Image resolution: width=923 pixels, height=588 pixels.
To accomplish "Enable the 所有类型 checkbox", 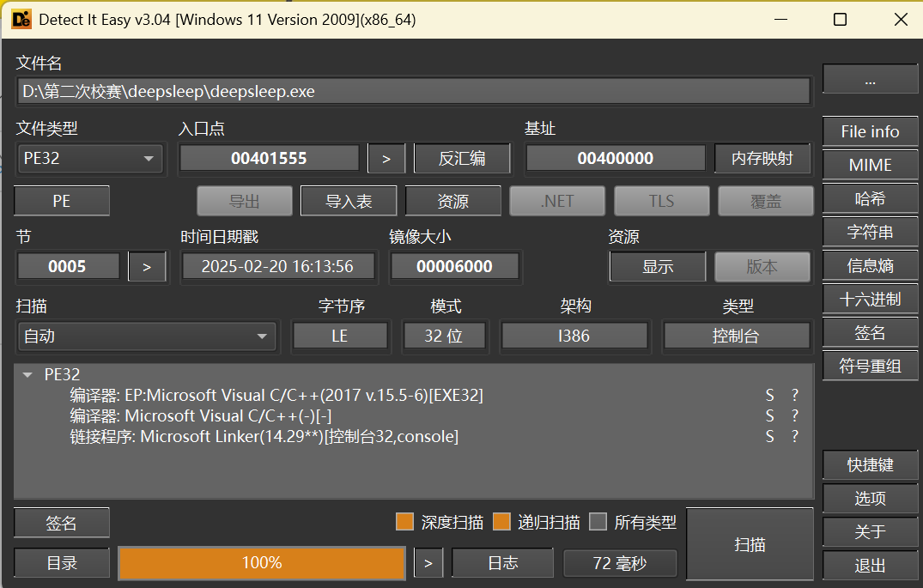I will click(598, 522).
